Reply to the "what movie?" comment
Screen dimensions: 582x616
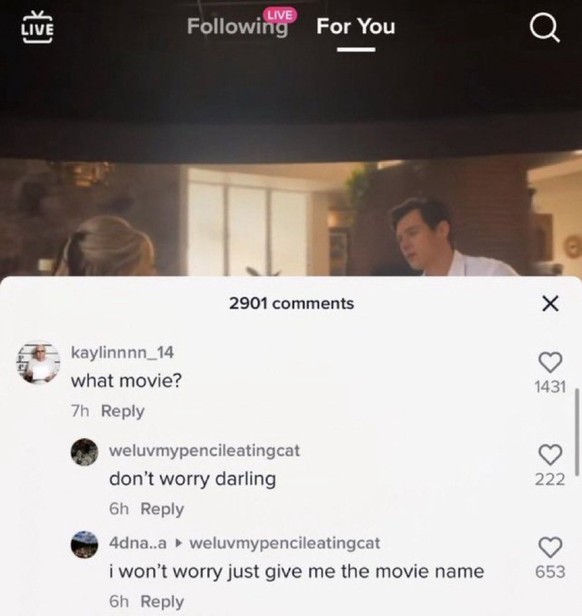(x=123, y=411)
